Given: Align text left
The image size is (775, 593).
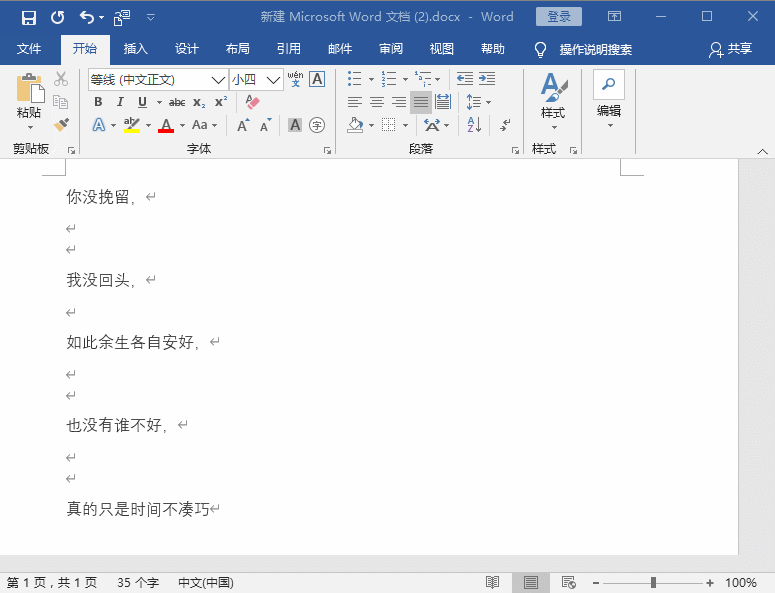Looking at the screenshot, I should [x=355, y=102].
